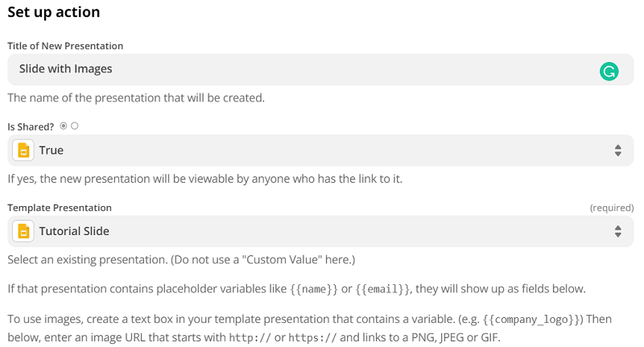This screenshot has height=347, width=644.
Task: Click the https:// code text
Action: point(312,338)
